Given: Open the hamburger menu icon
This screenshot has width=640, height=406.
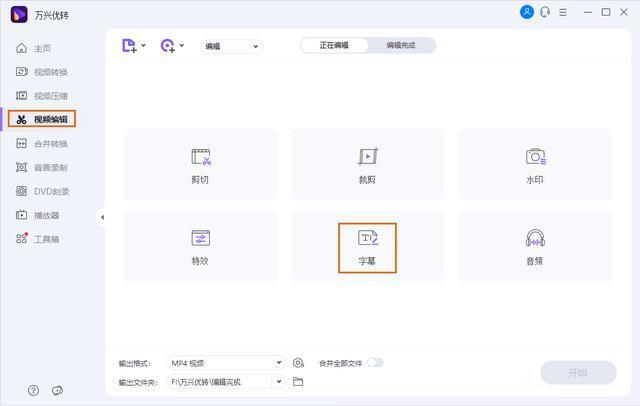Looking at the screenshot, I should (x=563, y=12).
